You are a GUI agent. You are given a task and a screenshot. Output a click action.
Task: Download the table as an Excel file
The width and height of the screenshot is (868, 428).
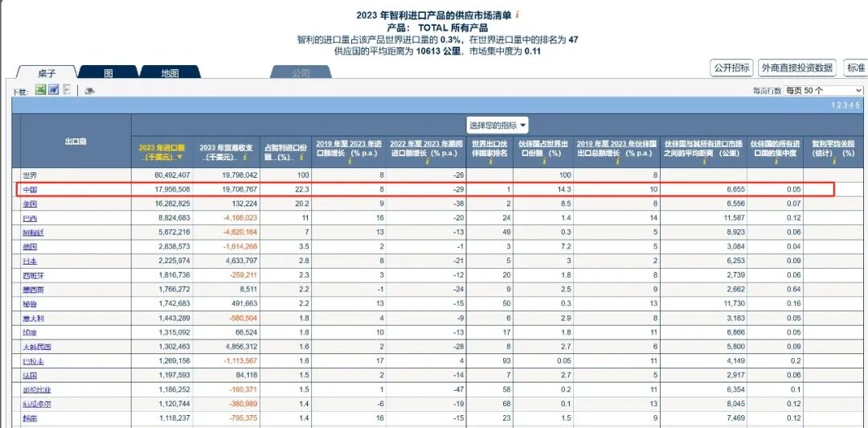click(x=40, y=89)
